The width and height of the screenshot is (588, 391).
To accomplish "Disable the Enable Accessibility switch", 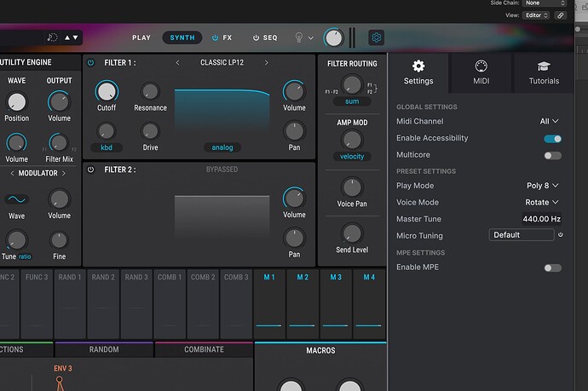I will tap(553, 139).
